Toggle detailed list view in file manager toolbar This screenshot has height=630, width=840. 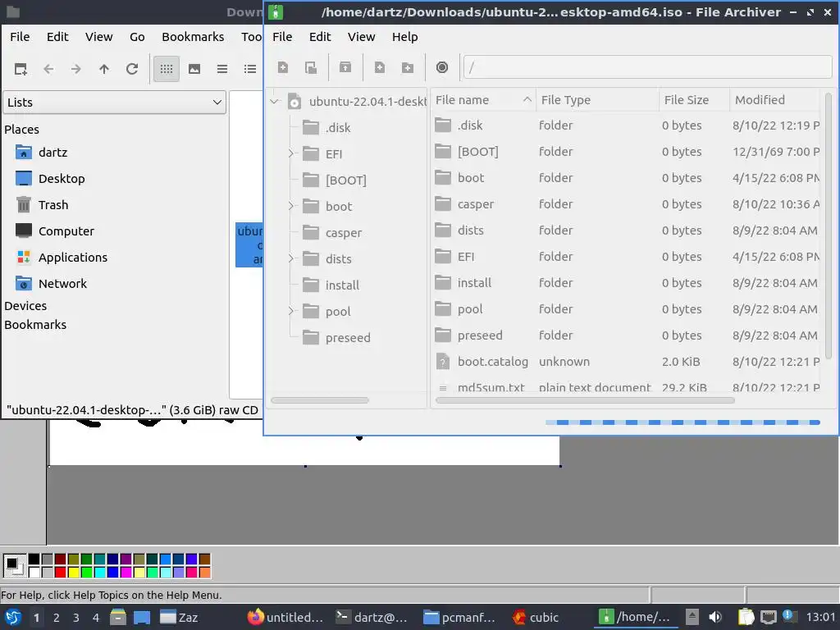coord(250,69)
